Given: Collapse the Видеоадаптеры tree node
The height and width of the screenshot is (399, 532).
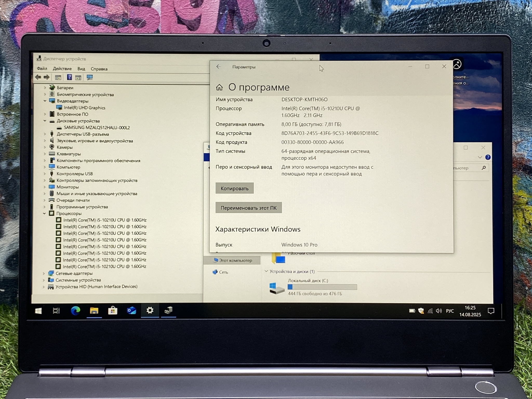Looking at the screenshot, I should click(x=45, y=101).
